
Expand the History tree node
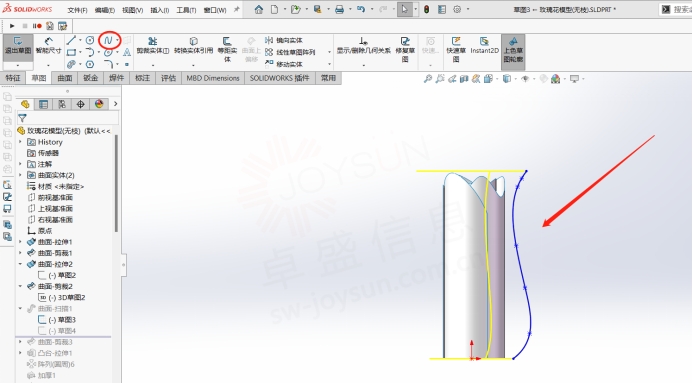click(x=20, y=142)
